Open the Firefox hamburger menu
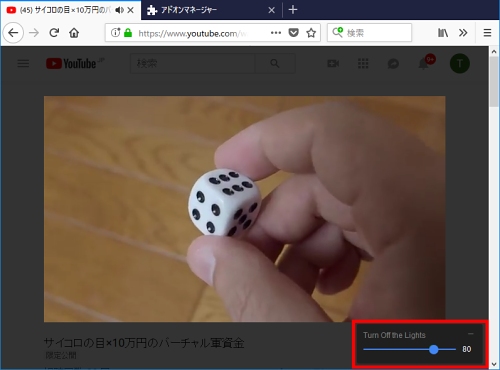This screenshot has width=500, height=370. [487, 33]
